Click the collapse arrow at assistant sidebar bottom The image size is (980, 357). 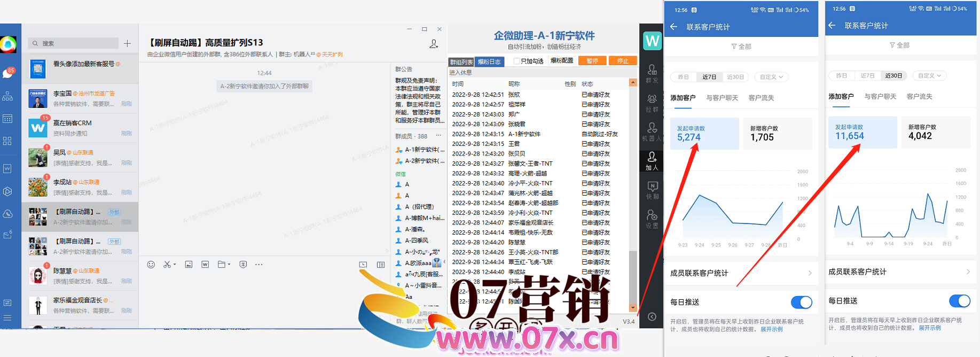[x=652, y=317]
